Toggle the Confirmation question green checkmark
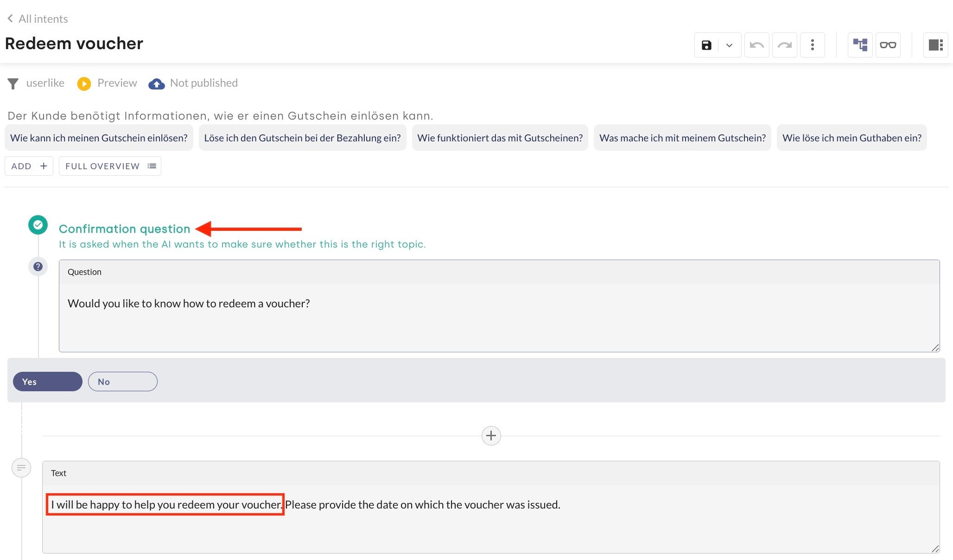953x560 pixels. tap(38, 225)
